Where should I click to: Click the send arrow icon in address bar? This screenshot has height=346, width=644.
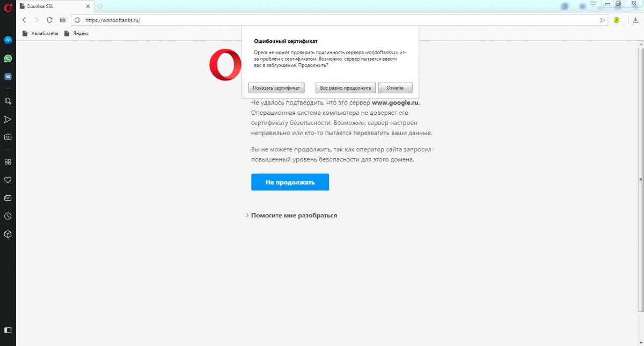click(602, 20)
